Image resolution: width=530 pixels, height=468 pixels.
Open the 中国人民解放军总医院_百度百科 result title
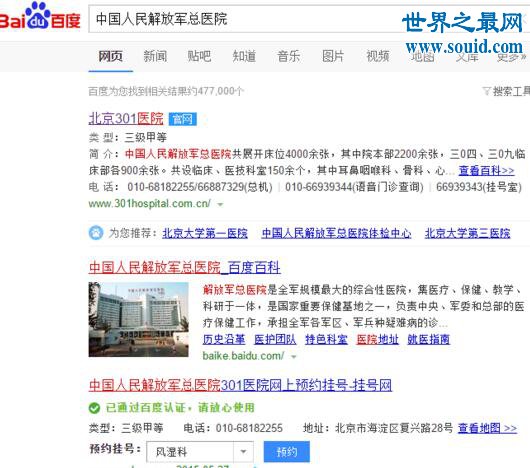pyautogui.click(x=185, y=268)
